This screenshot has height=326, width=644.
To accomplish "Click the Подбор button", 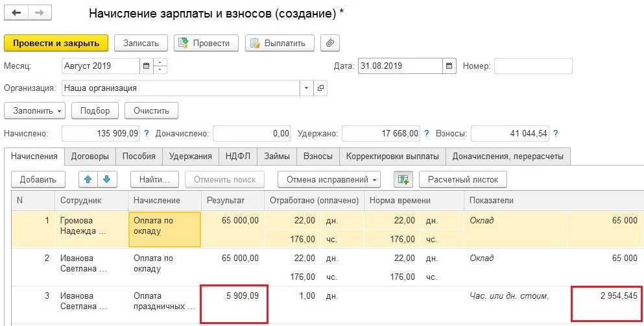I will pos(95,110).
